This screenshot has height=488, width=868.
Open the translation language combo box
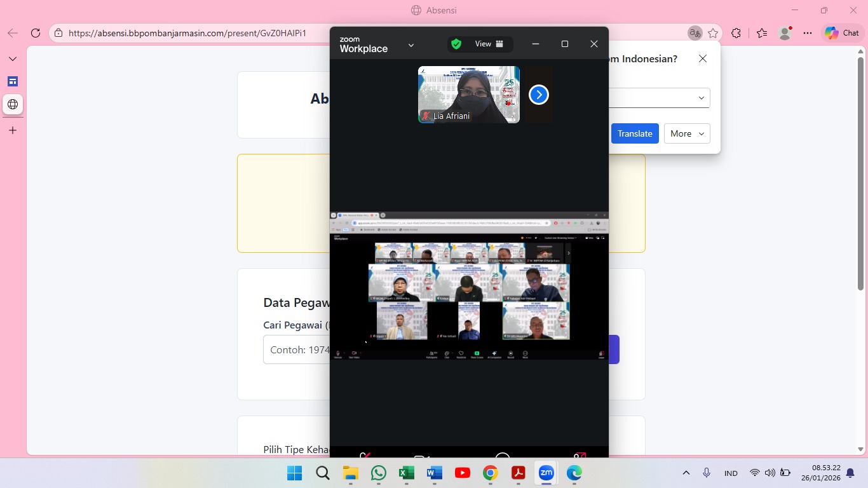658,98
